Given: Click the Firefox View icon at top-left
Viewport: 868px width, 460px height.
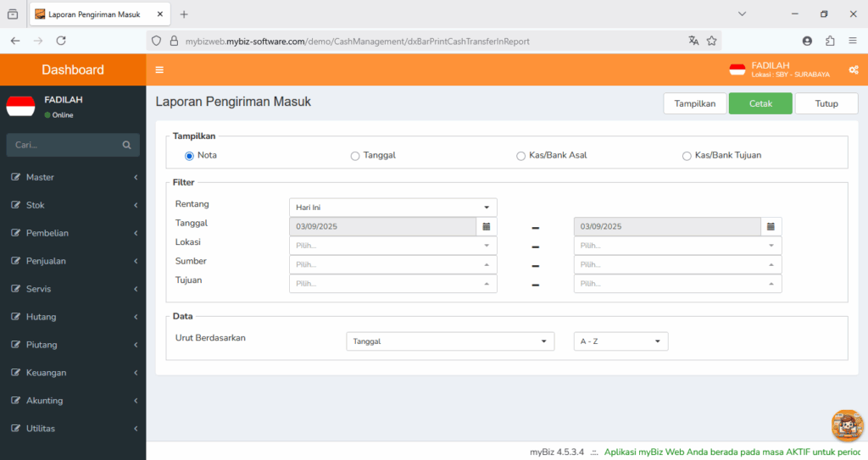Looking at the screenshot, I should 13,14.
